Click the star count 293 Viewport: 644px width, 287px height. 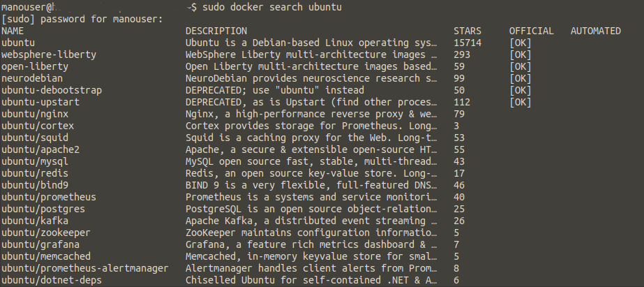pos(462,54)
